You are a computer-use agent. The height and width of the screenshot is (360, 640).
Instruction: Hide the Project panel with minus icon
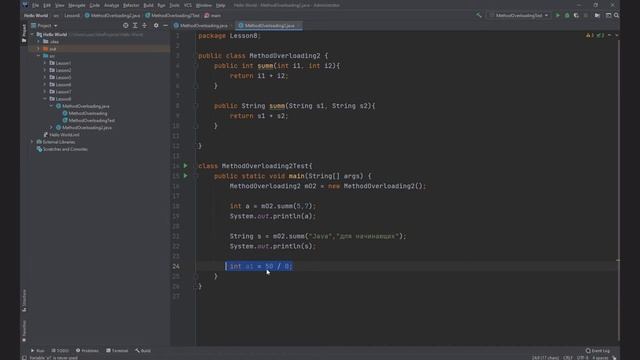click(165, 25)
